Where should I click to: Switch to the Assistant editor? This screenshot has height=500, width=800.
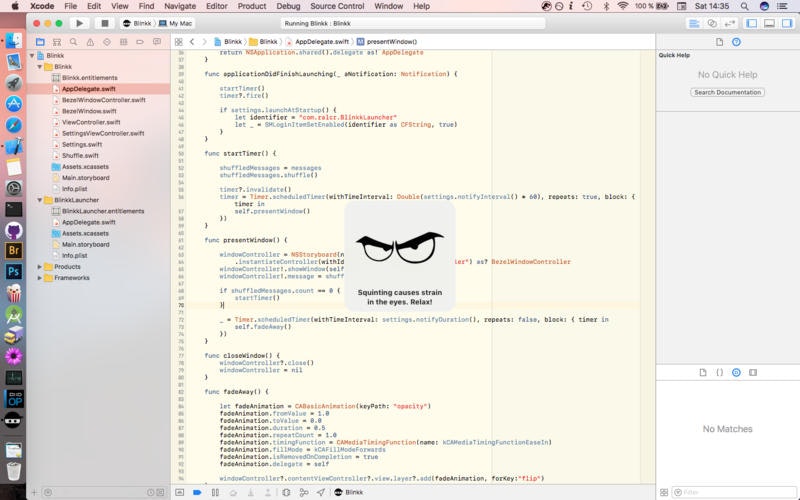712,23
